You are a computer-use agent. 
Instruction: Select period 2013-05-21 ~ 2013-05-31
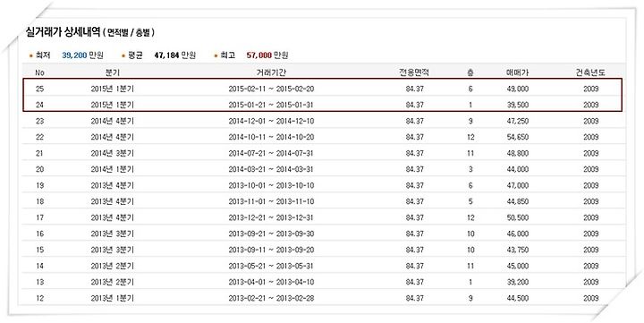[x=271, y=266]
